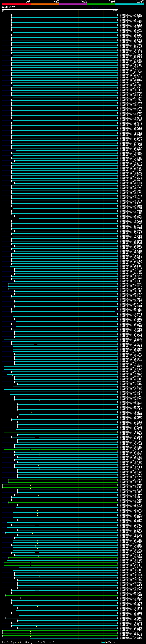
Task: Click the UniRef100_C7EW65 label
Action: (x=131, y=55)
